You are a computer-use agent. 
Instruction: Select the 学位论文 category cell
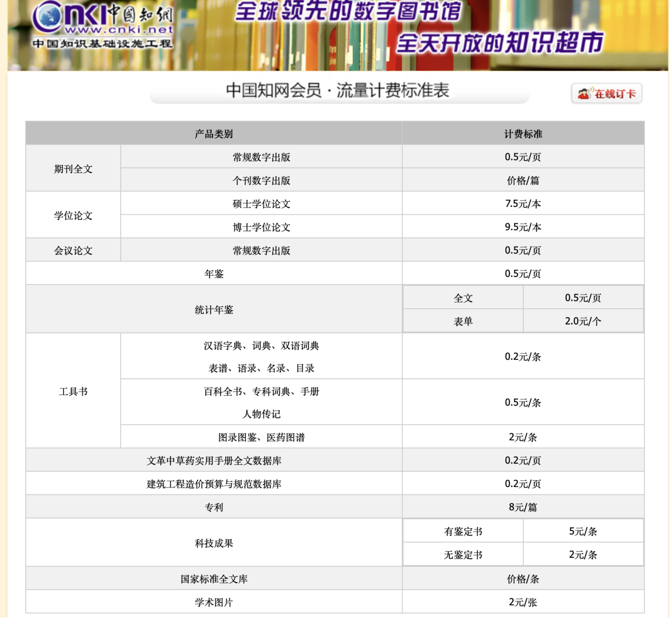(73, 215)
